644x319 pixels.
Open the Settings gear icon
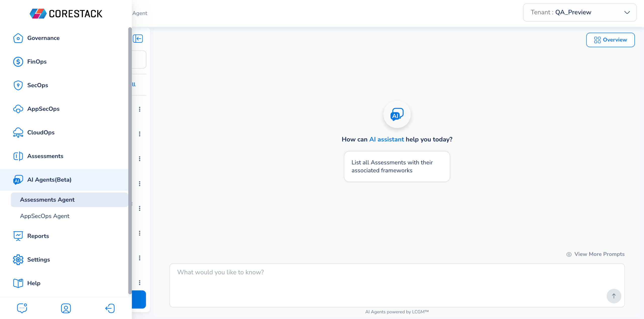click(18, 260)
